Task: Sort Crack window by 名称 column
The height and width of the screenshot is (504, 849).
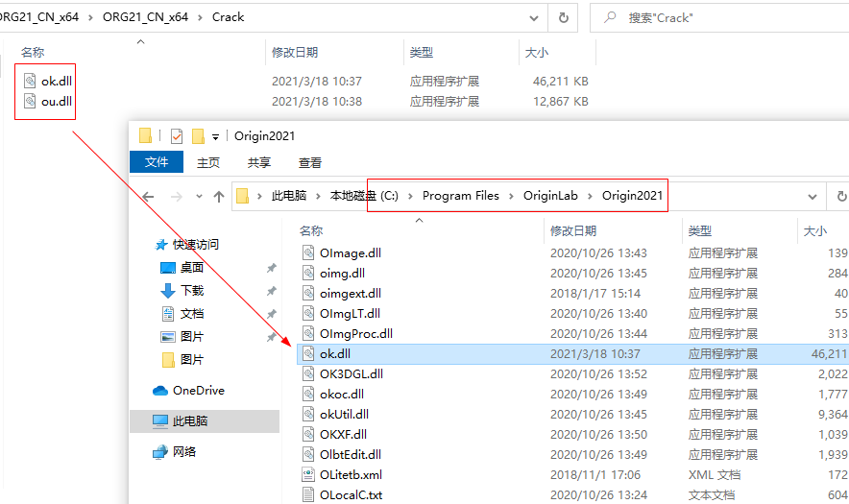Action: pos(33,52)
